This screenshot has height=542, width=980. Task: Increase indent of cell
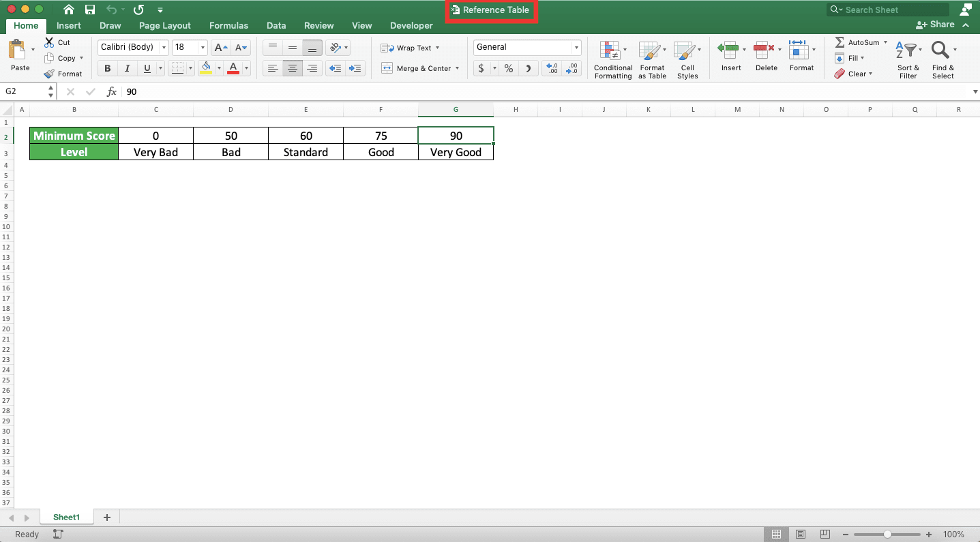355,68
